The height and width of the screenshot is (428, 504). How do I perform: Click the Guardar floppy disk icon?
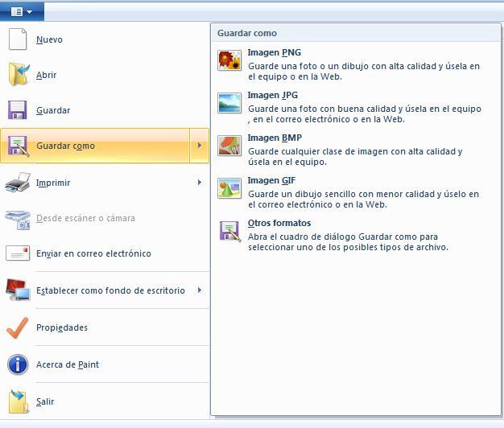[x=18, y=110]
